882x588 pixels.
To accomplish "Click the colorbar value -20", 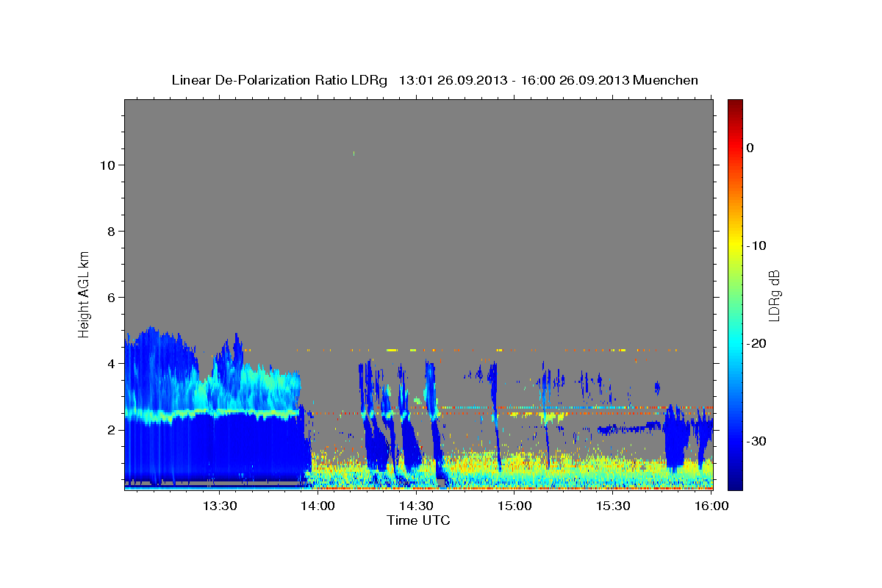I will [x=756, y=343].
